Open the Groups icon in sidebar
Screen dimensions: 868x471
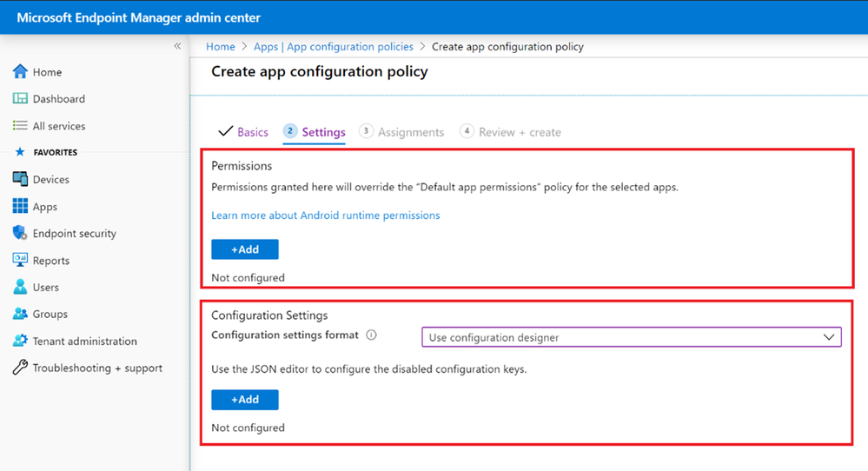click(20, 314)
